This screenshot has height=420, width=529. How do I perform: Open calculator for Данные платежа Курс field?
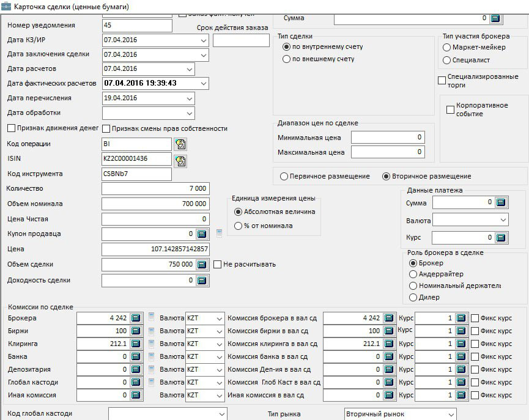(x=500, y=238)
